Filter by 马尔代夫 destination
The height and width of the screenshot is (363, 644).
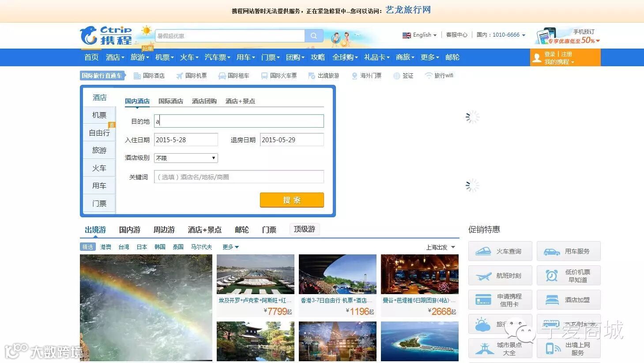tap(202, 247)
